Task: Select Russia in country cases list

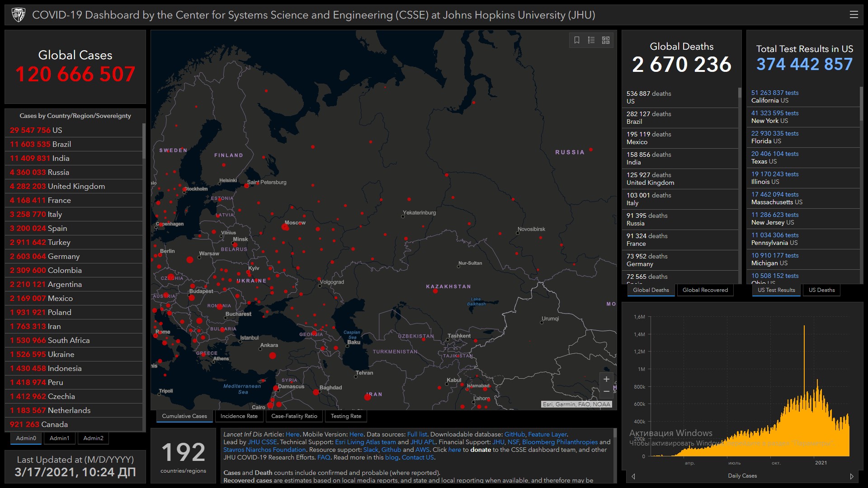Action: pyautogui.click(x=59, y=172)
